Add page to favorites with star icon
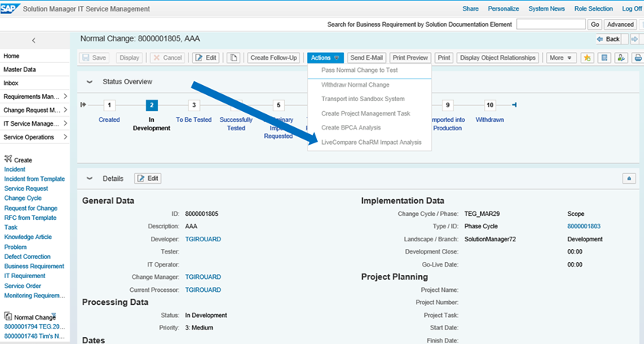This screenshot has height=344, width=644. [x=587, y=57]
